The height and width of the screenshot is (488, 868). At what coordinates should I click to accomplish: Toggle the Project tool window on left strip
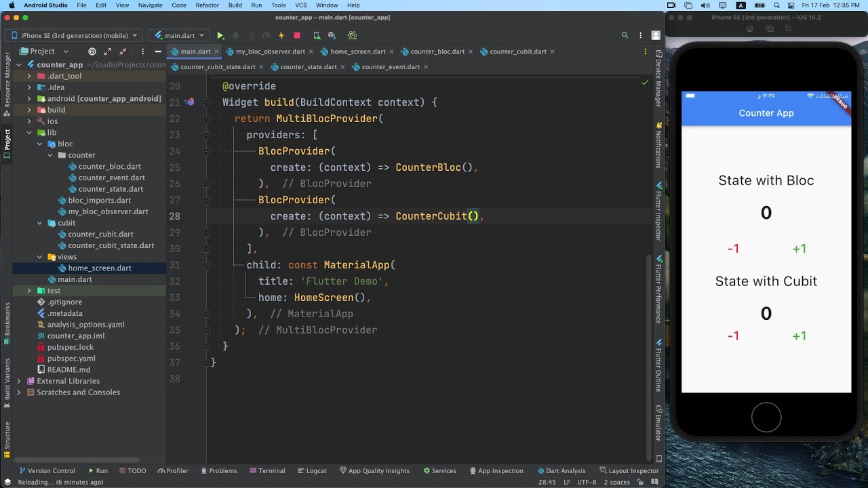[7, 143]
